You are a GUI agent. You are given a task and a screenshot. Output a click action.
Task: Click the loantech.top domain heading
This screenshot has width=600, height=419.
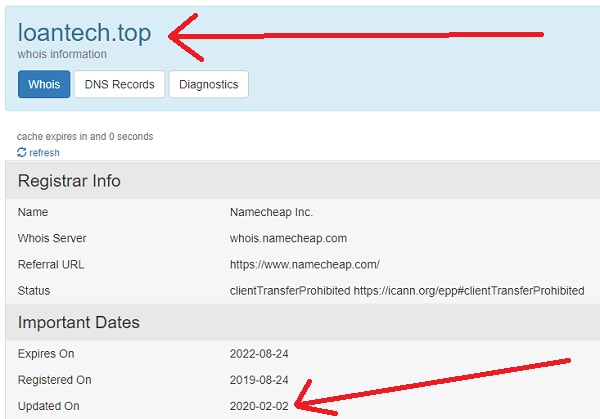[x=85, y=33]
